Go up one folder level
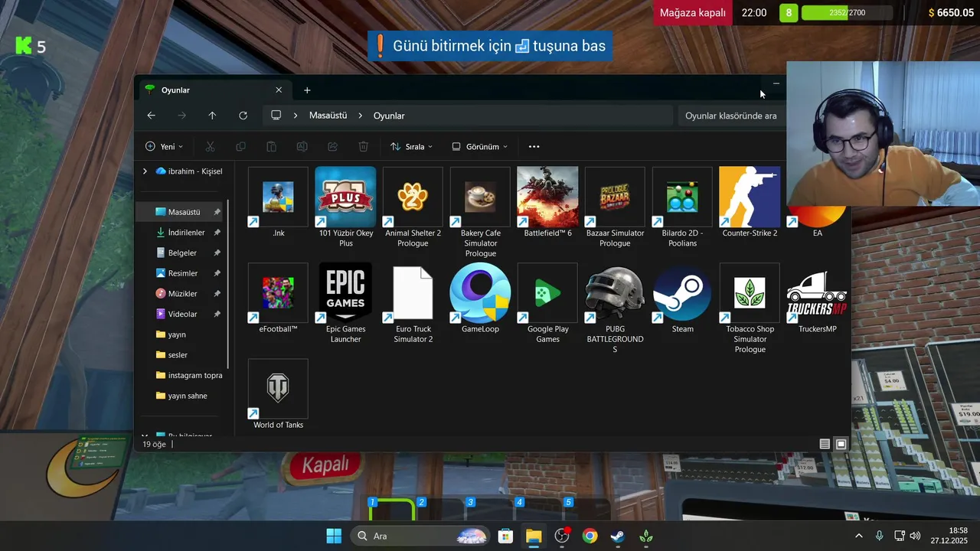Viewport: 980px width, 551px height. [212, 116]
